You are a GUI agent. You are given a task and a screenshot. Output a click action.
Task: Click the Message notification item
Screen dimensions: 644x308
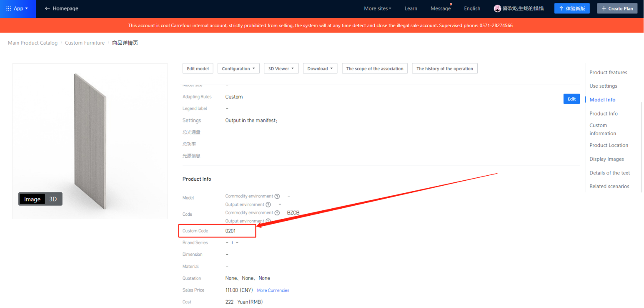440,8
